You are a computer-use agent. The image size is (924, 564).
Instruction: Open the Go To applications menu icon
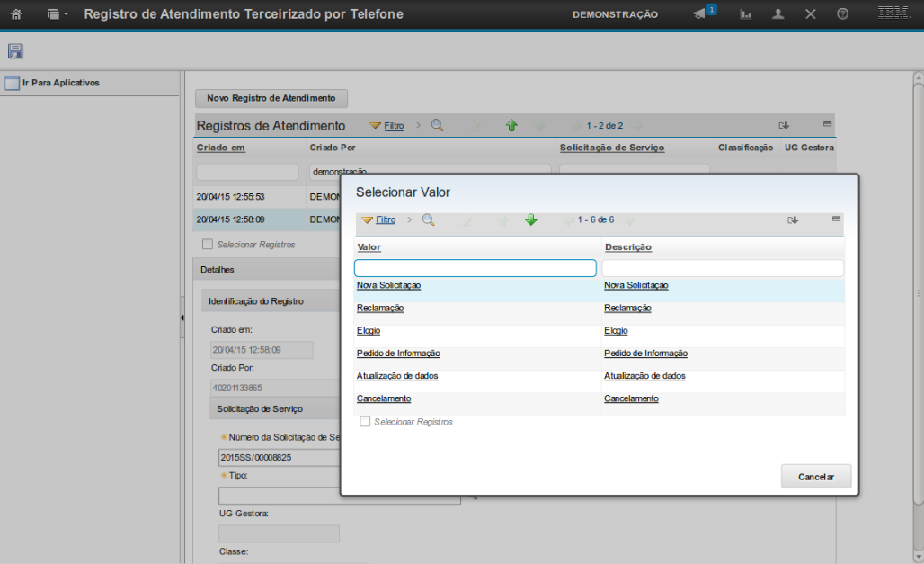(56, 14)
